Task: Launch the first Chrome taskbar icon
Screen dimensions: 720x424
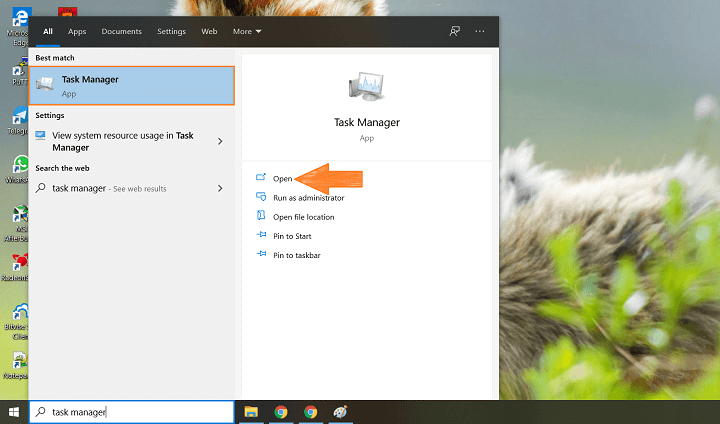Action: (281, 412)
